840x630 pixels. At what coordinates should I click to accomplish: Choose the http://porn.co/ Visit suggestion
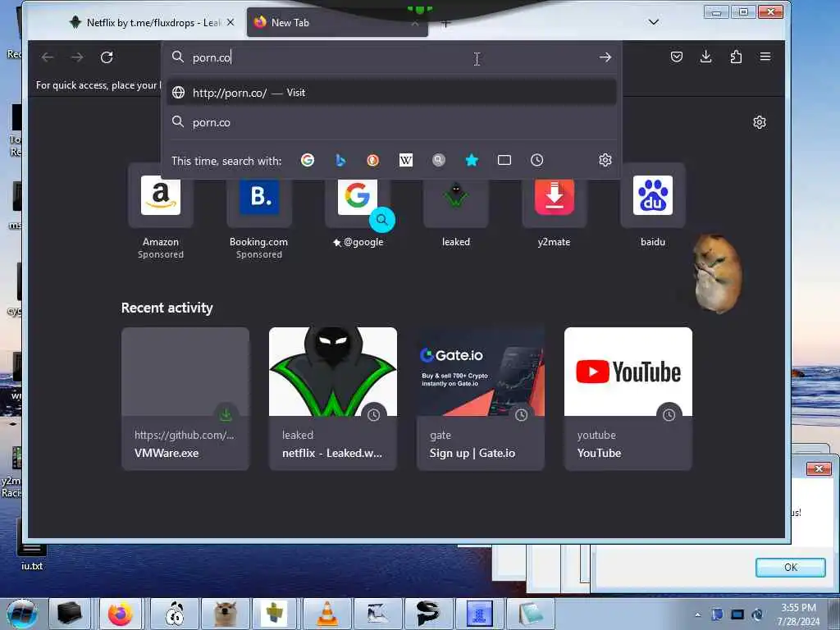pyautogui.click(x=391, y=93)
